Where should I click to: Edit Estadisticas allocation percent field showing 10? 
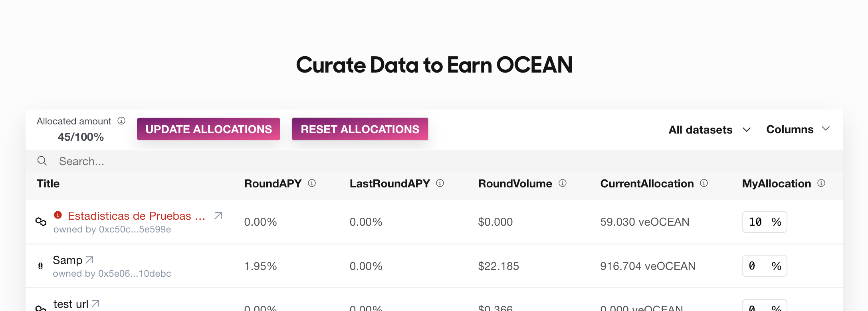(x=756, y=222)
